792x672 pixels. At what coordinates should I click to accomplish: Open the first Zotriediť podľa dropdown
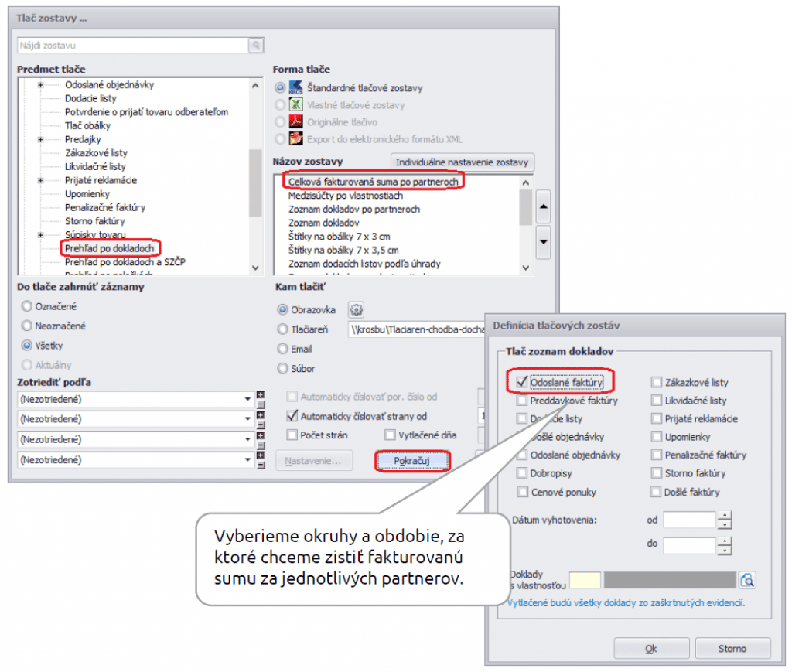[247, 400]
